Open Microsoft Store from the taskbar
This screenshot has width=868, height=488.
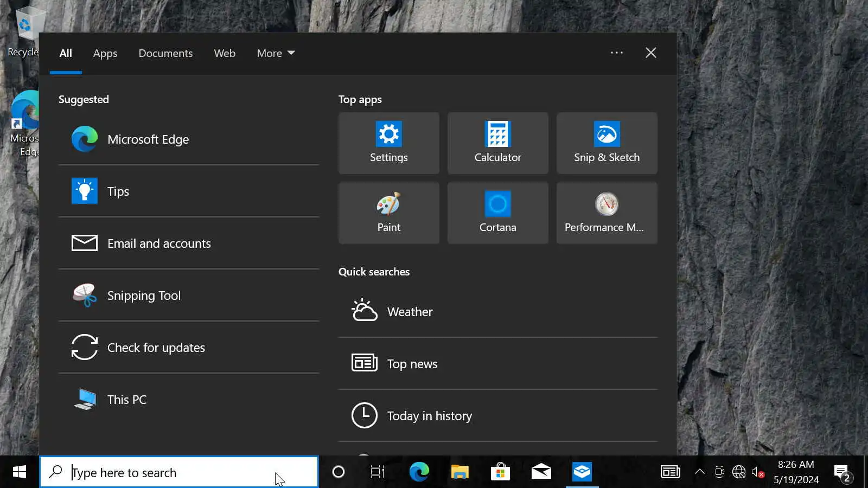click(500, 472)
